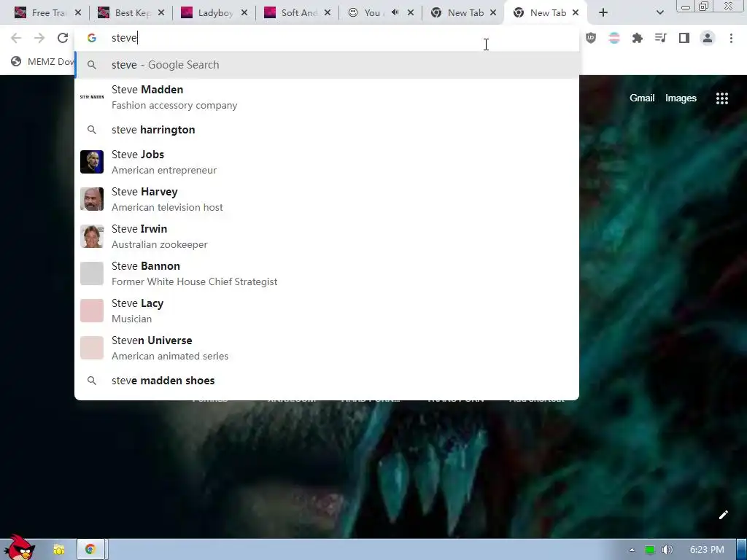Select the Steve Jobs suggestion
The image size is (747, 560).
(327, 162)
